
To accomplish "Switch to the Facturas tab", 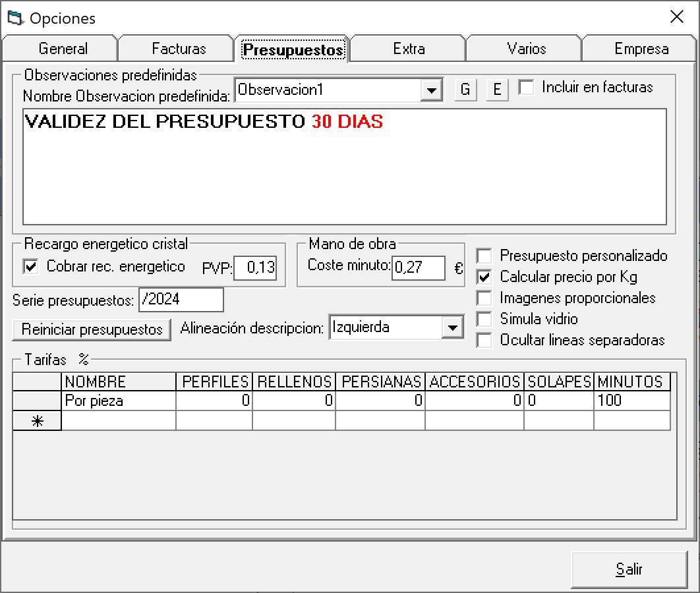I will (x=179, y=49).
